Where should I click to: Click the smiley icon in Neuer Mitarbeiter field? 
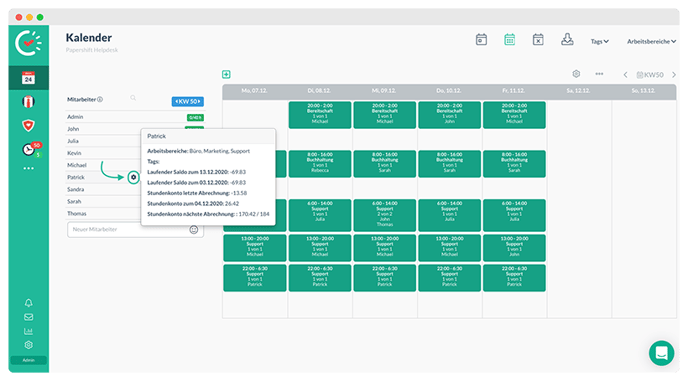pyautogui.click(x=194, y=230)
